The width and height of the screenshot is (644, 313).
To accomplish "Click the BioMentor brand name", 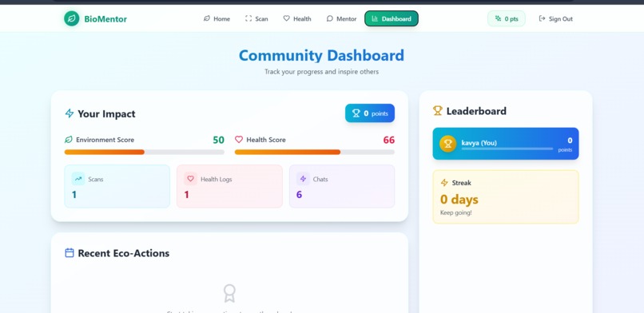I will [x=105, y=19].
